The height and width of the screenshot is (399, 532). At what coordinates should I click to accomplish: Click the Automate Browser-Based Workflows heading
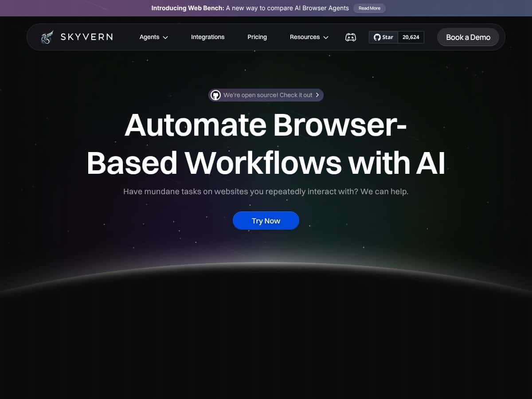(x=266, y=144)
